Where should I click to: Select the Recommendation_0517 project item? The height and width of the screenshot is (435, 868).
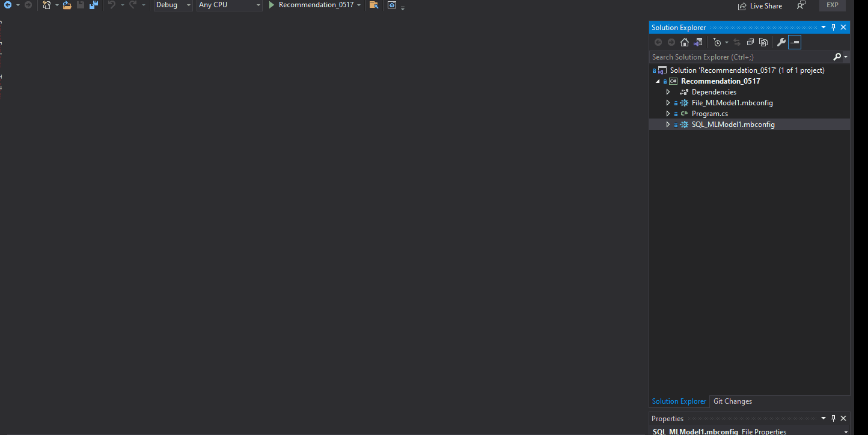click(720, 81)
